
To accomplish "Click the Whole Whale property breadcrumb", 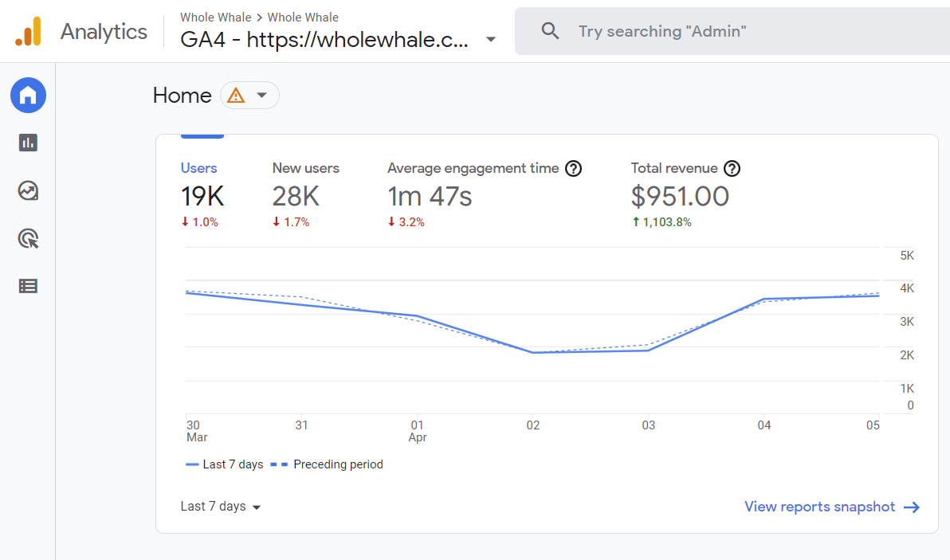I will (303, 18).
